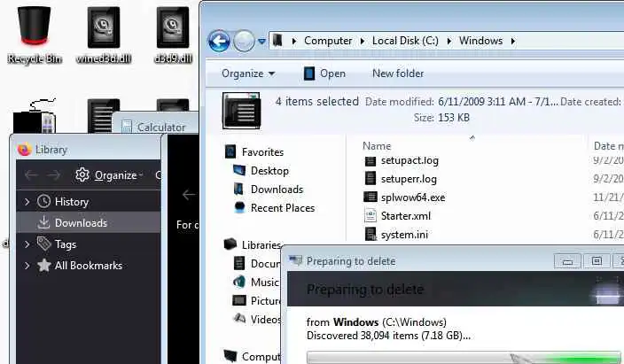The width and height of the screenshot is (624, 364).
Task: Click the Firefox icon in Library window
Action: click(24, 150)
